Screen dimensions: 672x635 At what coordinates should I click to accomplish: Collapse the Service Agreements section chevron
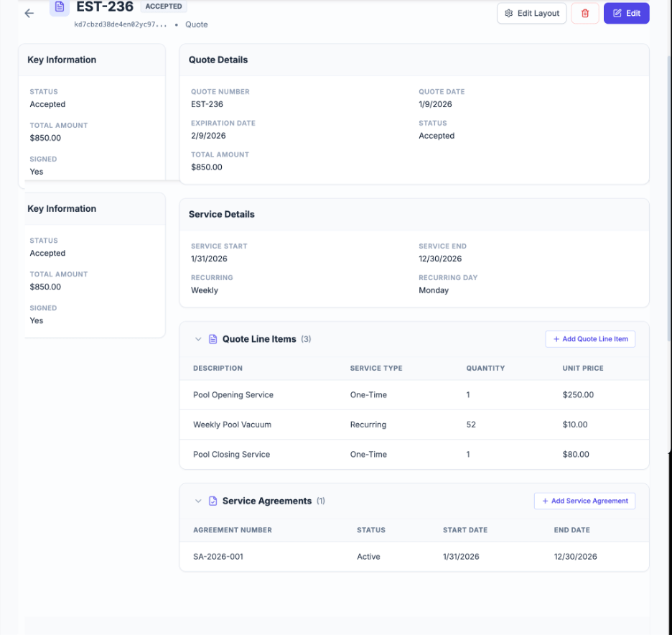[x=198, y=501]
